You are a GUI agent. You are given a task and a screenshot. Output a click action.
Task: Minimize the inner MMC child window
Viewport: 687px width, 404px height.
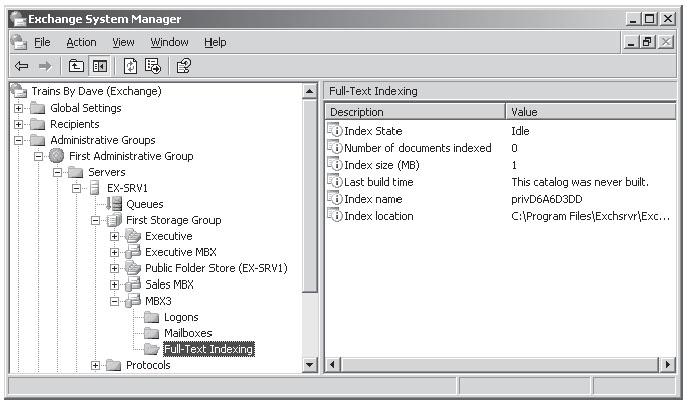(631, 42)
